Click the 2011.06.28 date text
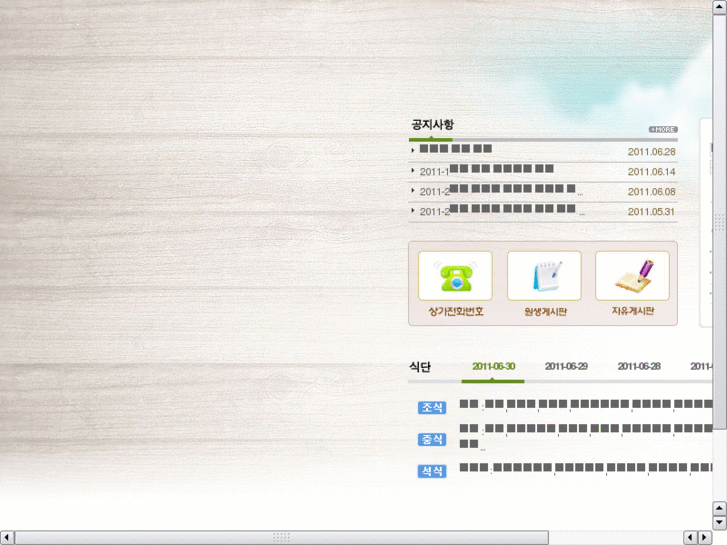The width and height of the screenshot is (727, 545). click(x=651, y=152)
